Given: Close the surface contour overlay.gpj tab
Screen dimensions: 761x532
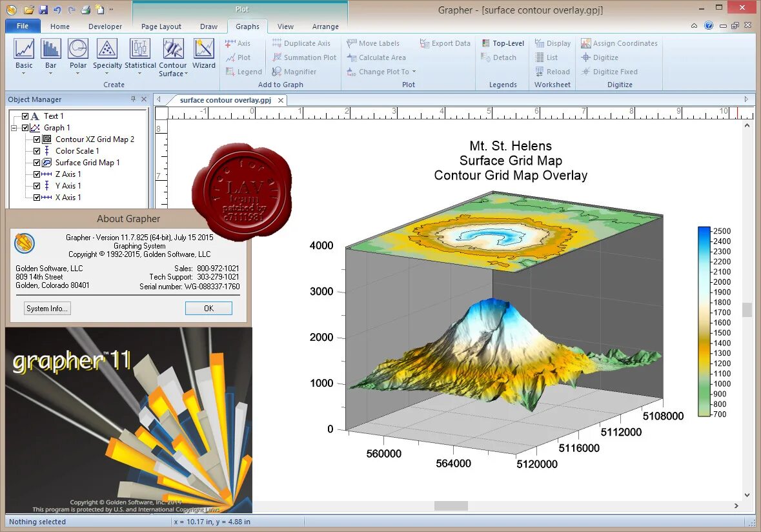Looking at the screenshot, I should [281, 100].
